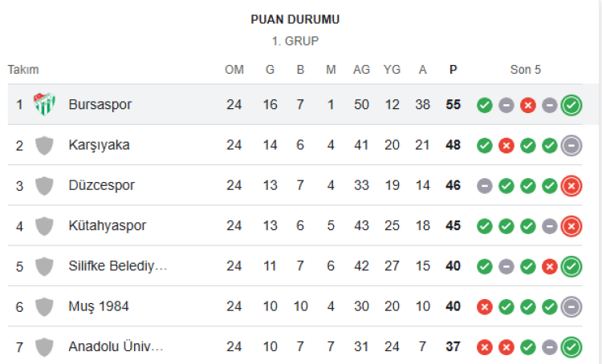Click the Son 5 column header
Screen dimensions: 602x364
pyautogui.click(x=525, y=70)
